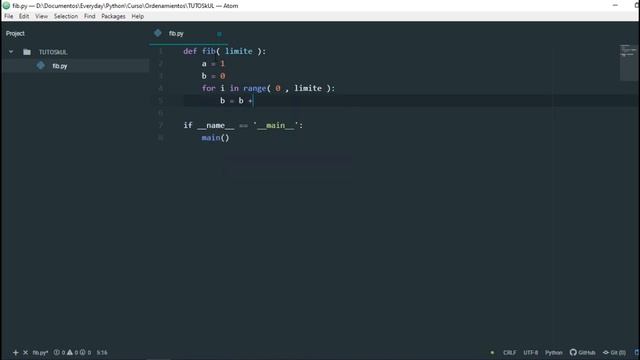
Task: Click the small dot indicator near CRLF
Action: [492, 352]
